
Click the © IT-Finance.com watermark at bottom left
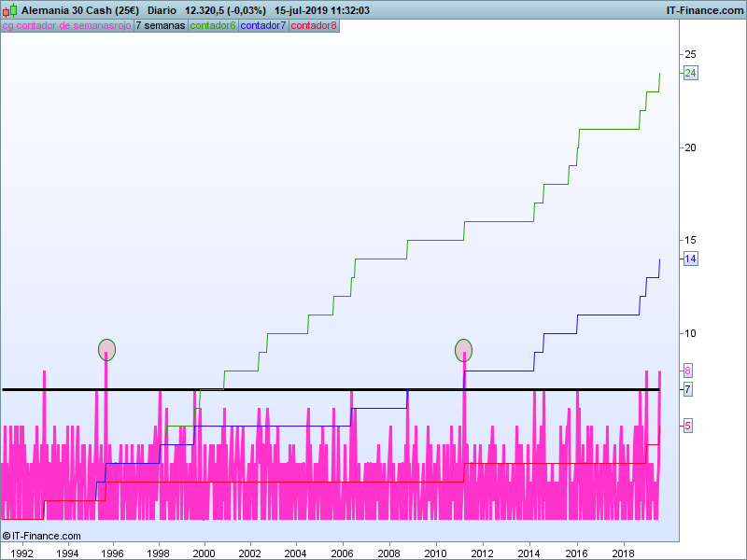42,536
